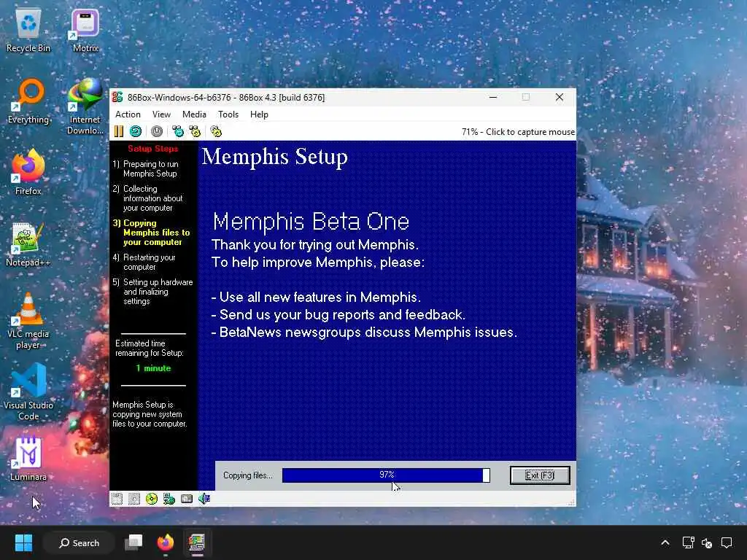Click the ACPI shutdown power icon
747x560 pixels.
(157, 131)
